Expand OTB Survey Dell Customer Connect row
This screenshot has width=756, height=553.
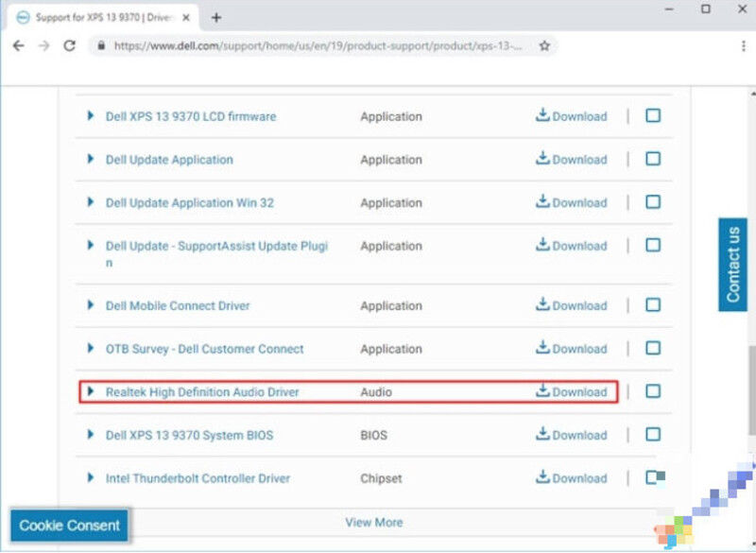tap(90, 348)
